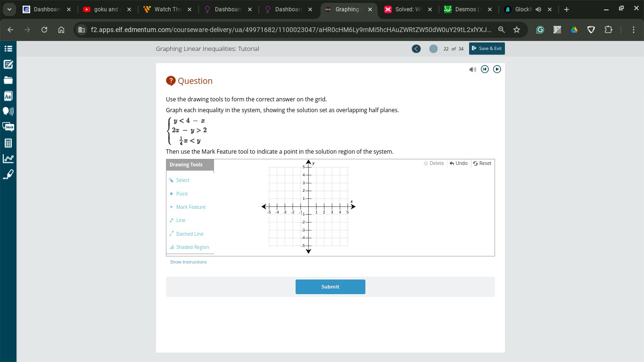
Task: Switch to the Watch The tab
Action: pyautogui.click(x=168, y=9)
